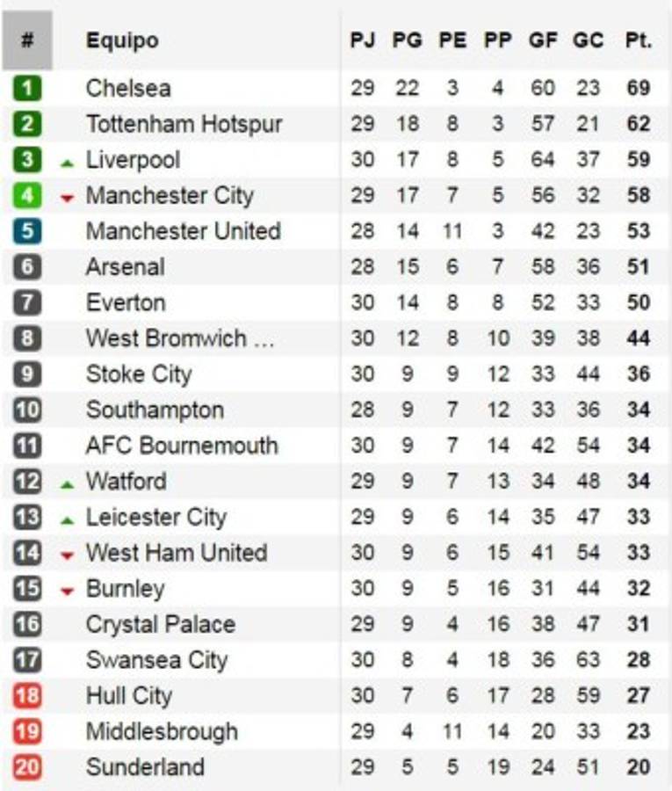This screenshot has width=672, height=791.
Task: Click the # column header
Action: click(27, 40)
